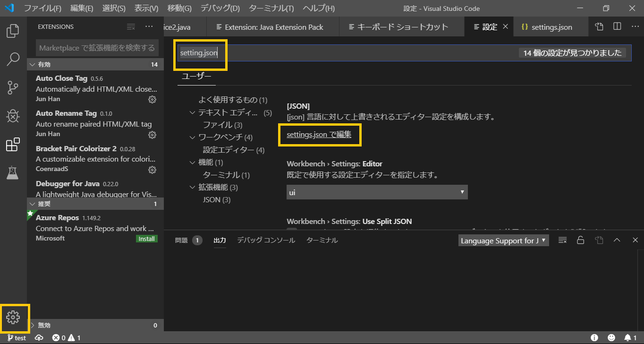Toggle scroll lock in the Output panel
The image size is (644, 344).
[x=581, y=240]
